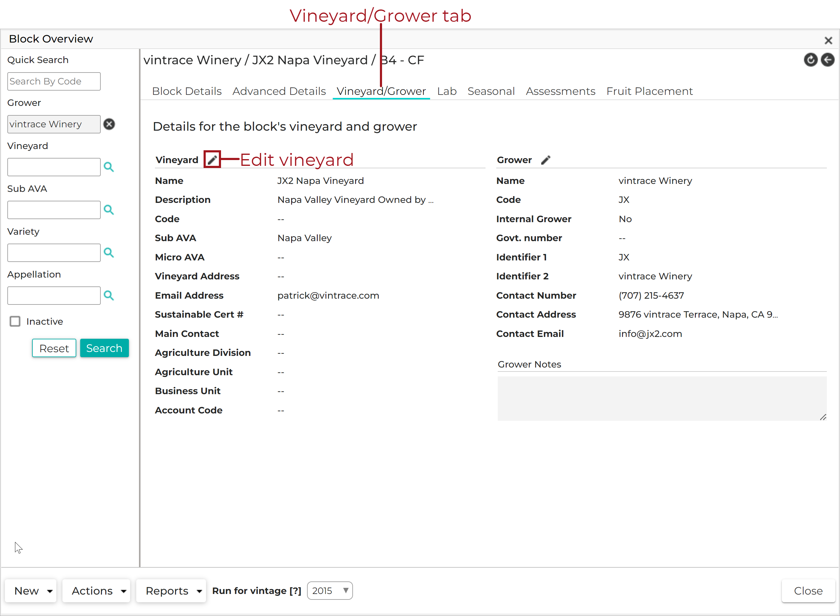Click the vineyard name JX2 Napa Vineyard value
The image size is (840, 616).
tap(321, 181)
